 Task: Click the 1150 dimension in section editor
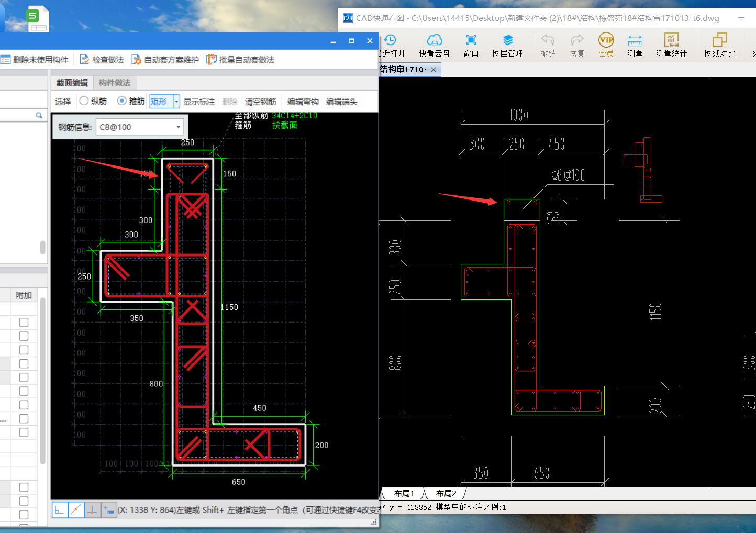229,307
